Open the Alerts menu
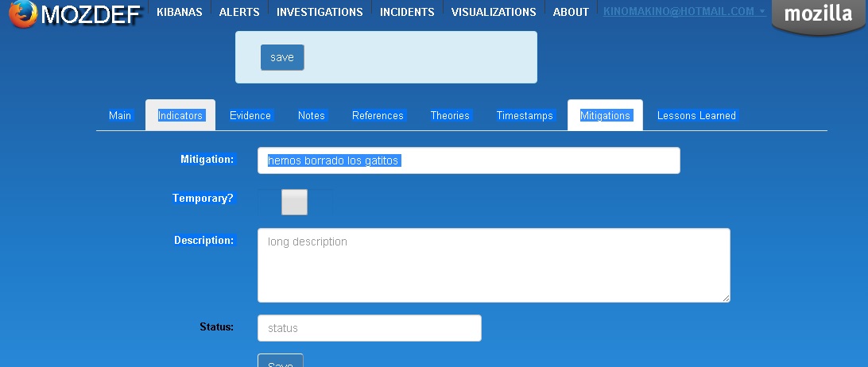 click(x=239, y=12)
